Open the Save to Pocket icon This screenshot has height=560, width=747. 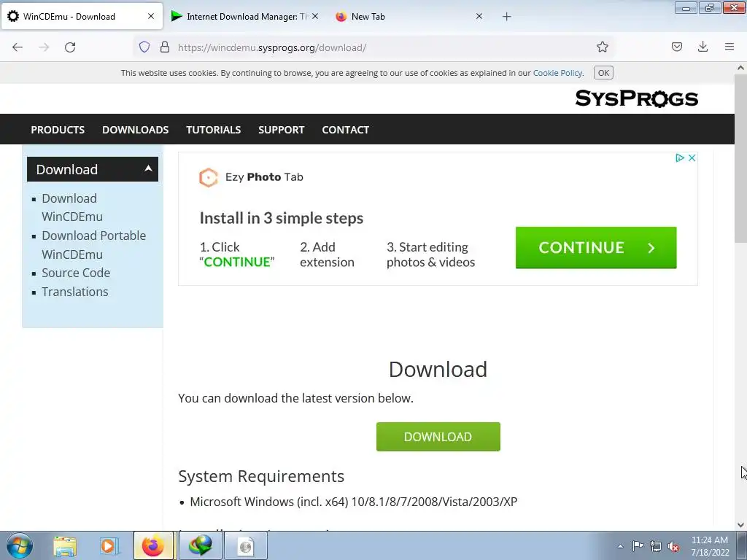pos(677,47)
